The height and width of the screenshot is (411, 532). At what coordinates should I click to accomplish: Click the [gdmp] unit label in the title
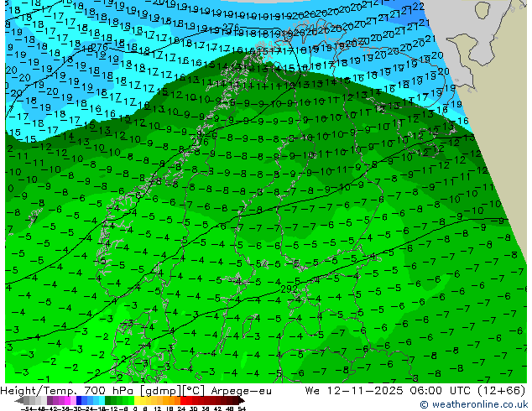[159, 391]
